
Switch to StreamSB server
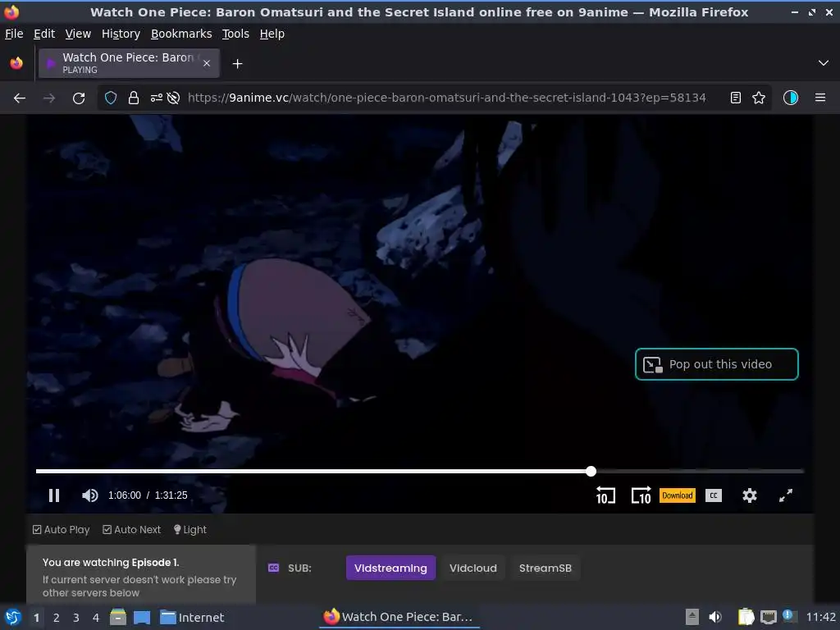tap(546, 568)
